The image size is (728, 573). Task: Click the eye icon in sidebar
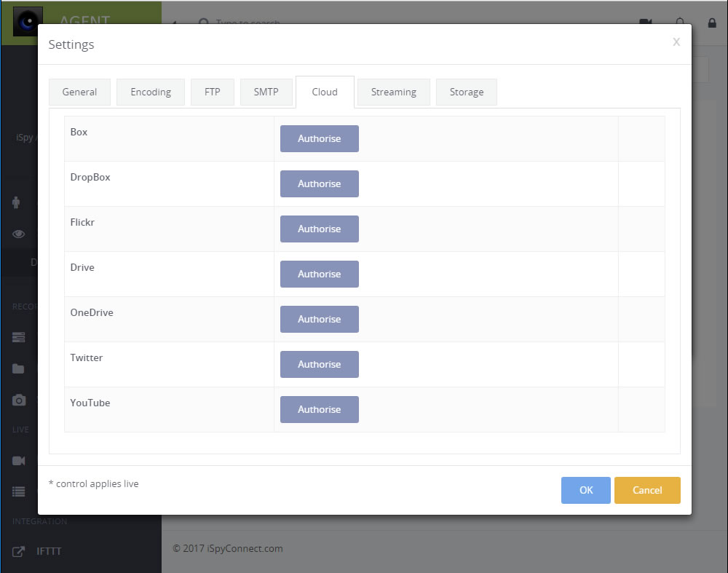point(19,234)
